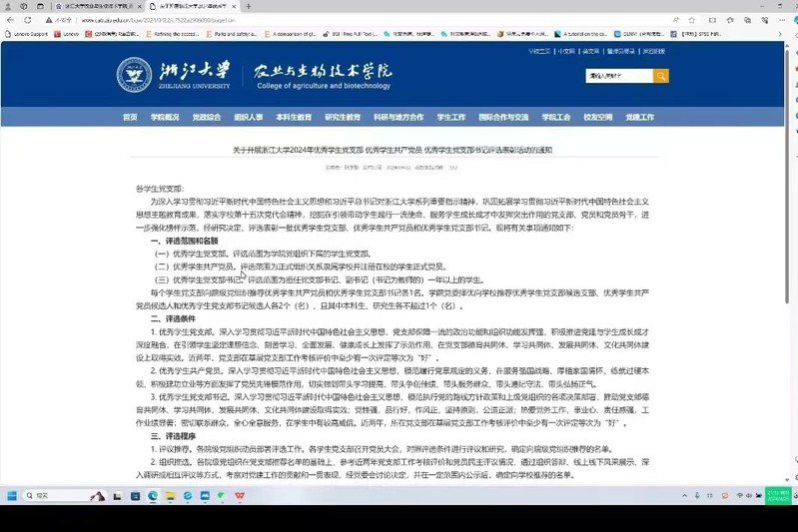The width and height of the screenshot is (798, 532).
Task: Open 党政综合 navigation menu item
Action: [x=207, y=117]
